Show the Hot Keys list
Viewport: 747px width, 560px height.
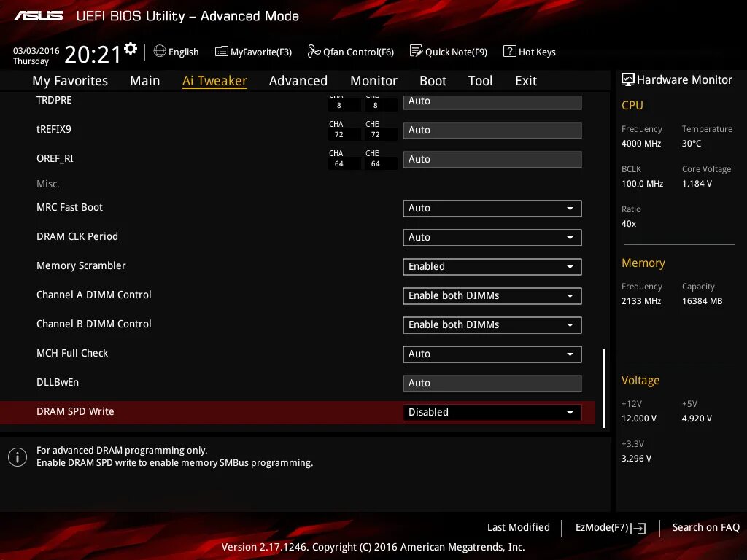pyautogui.click(x=530, y=52)
